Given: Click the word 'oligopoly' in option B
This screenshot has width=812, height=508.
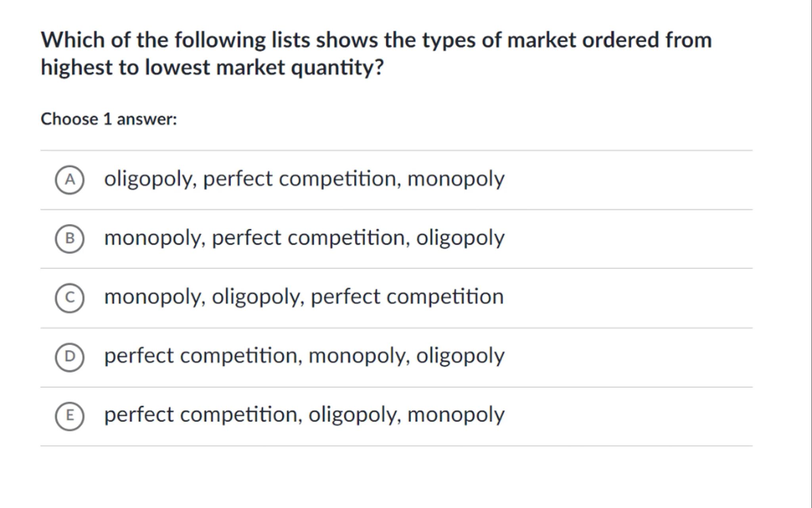Looking at the screenshot, I should pos(460,238).
